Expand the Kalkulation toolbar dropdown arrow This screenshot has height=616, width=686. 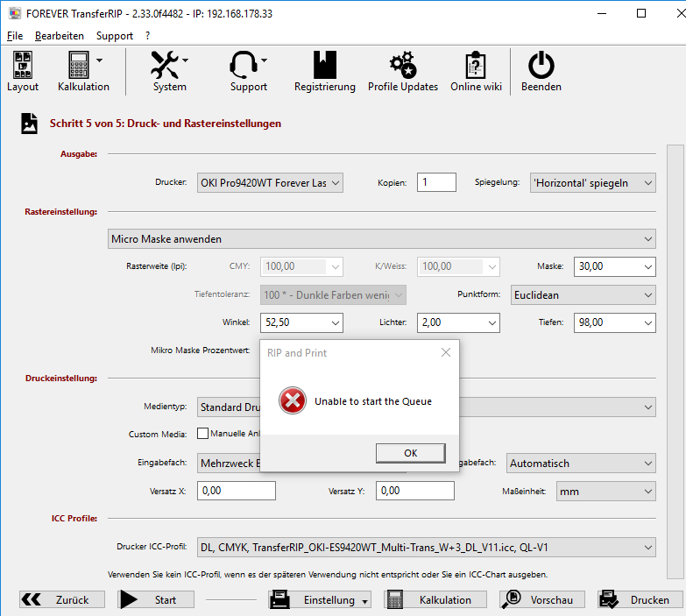click(x=99, y=60)
